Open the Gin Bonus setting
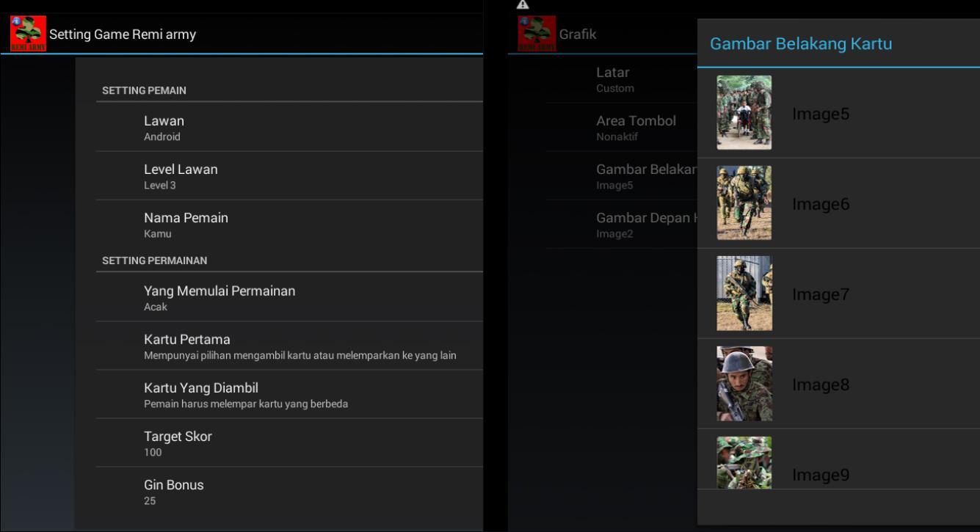 tap(289, 492)
